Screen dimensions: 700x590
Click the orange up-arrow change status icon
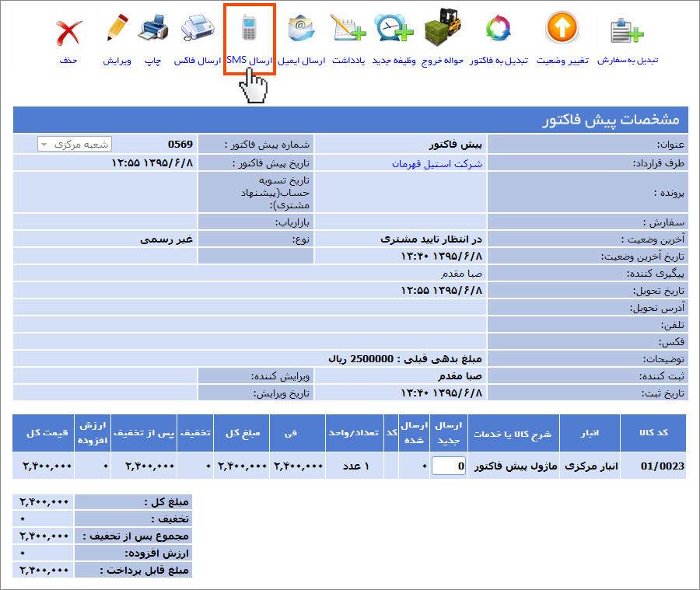pyautogui.click(x=562, y=28)
